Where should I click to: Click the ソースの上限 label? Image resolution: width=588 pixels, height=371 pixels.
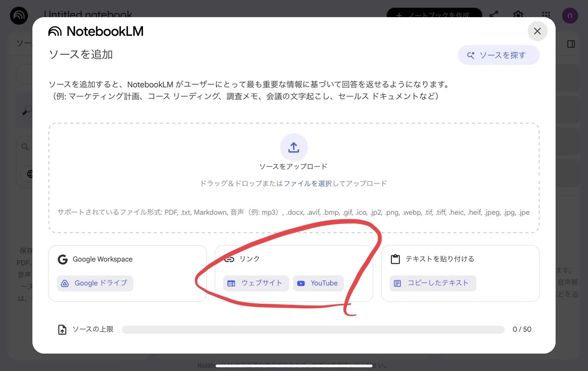[93, 329]
